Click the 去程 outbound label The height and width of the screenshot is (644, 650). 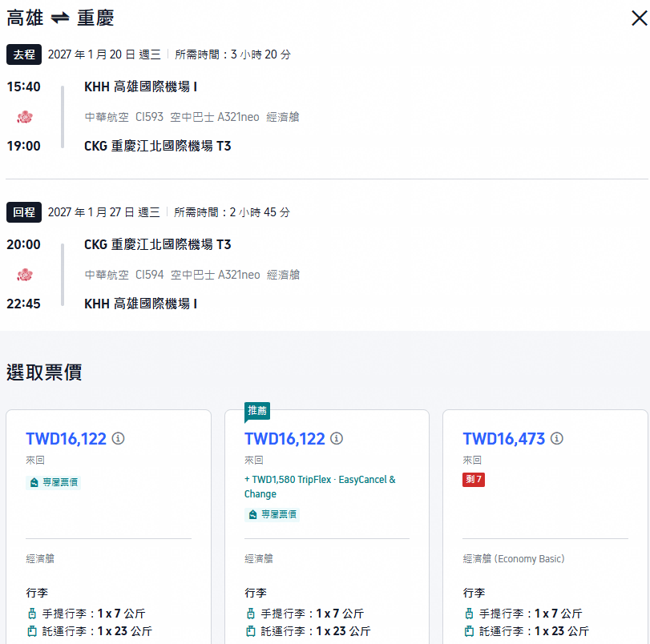[x=24, y=54]
